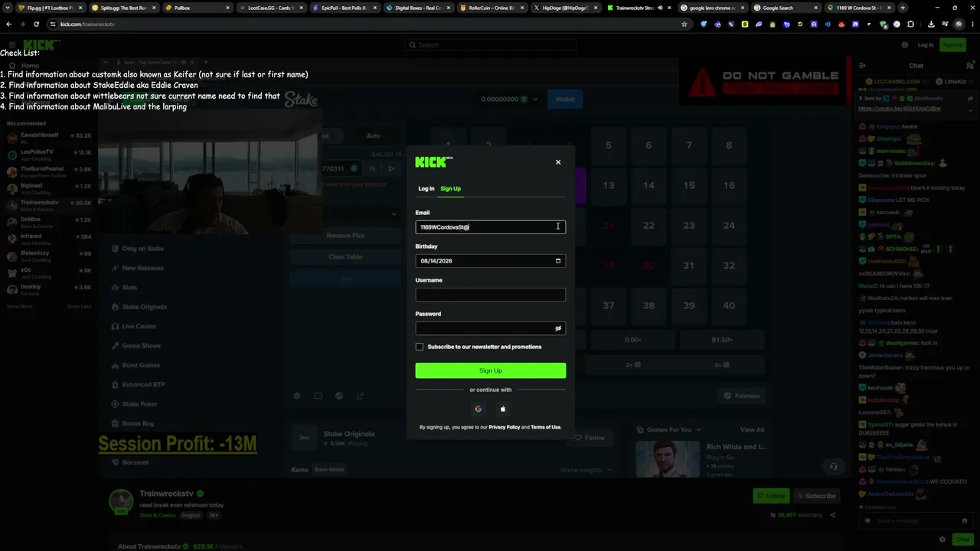Viewport: 980px width, 551px height.
Task: Open the Destiny channel in sidebar
Action: (50, 290)
